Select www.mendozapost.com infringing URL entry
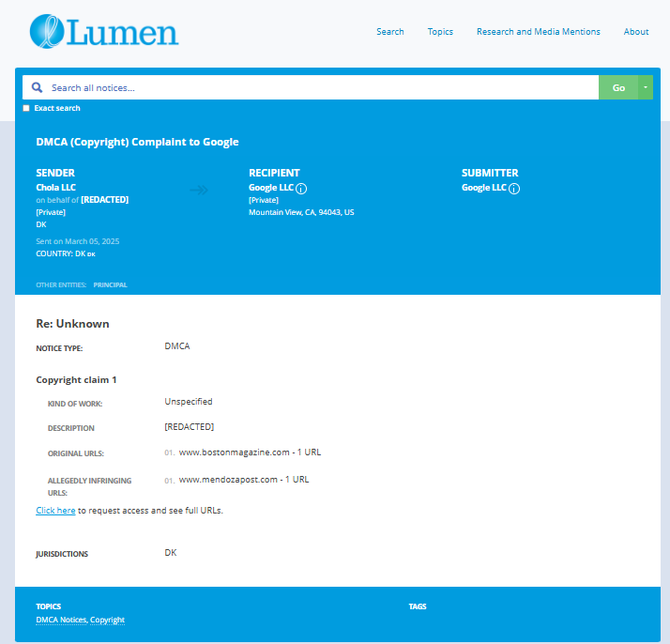 click(244, 480)
